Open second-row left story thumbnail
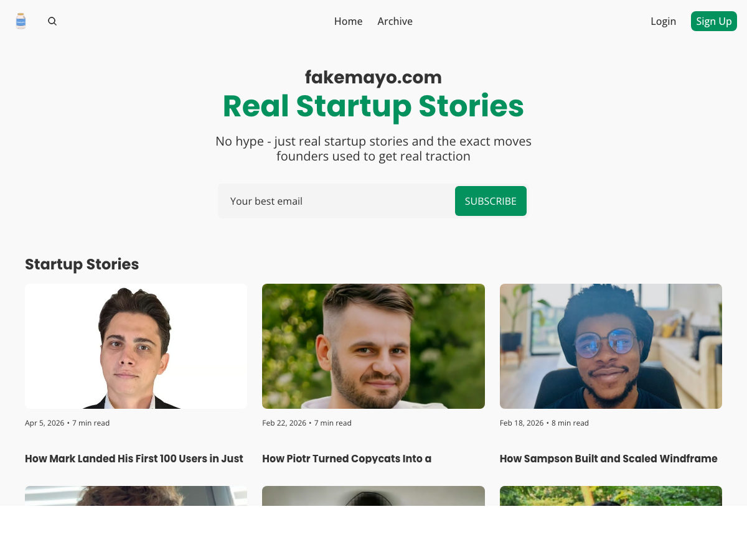The image size is (747, 560). coord(136,496)
